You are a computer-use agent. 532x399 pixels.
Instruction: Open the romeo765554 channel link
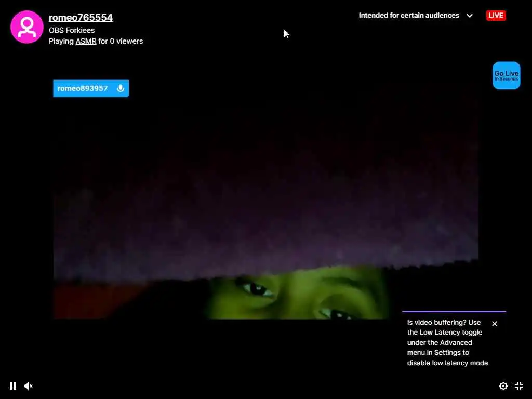click(81, 17)
